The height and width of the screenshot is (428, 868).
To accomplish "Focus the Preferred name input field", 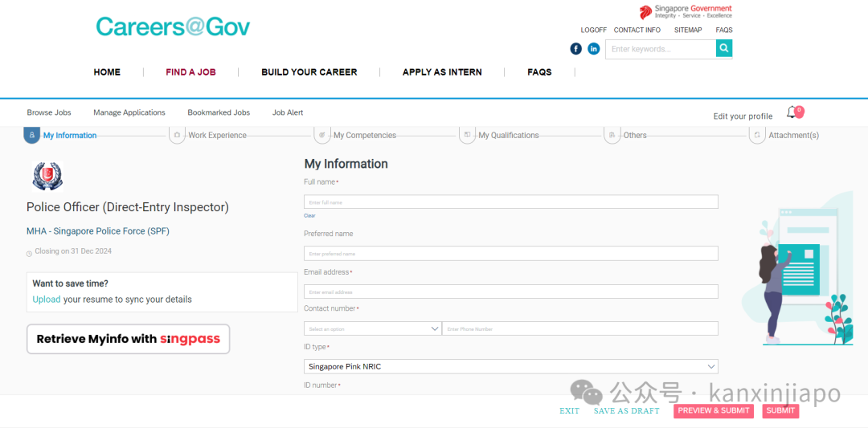I will pos(511,253).
